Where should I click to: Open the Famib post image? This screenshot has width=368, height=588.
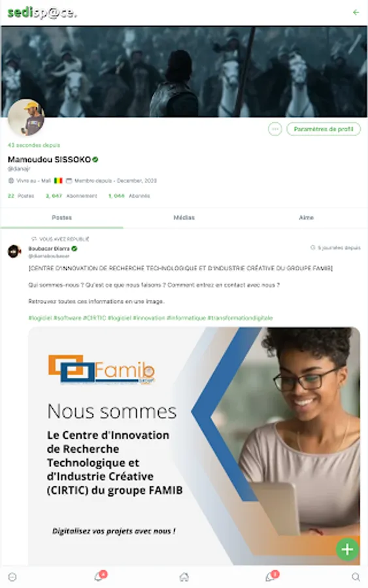pos(194,446)
